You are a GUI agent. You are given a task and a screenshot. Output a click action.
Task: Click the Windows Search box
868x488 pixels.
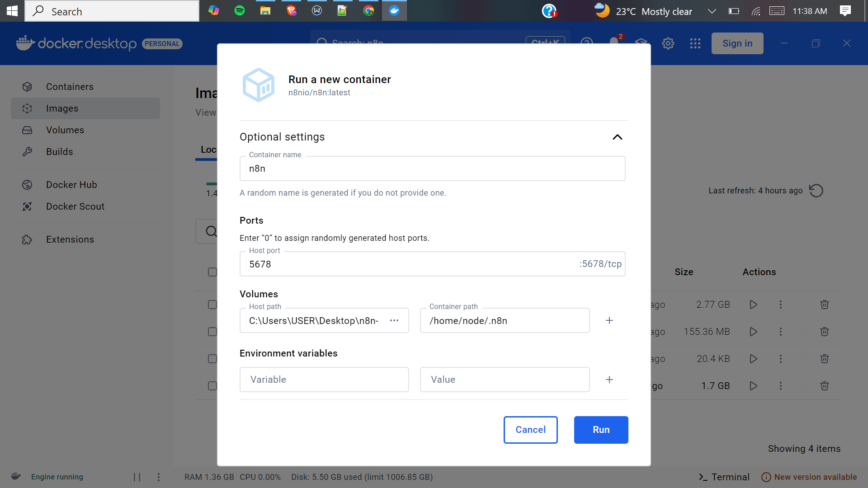(112, 11)
